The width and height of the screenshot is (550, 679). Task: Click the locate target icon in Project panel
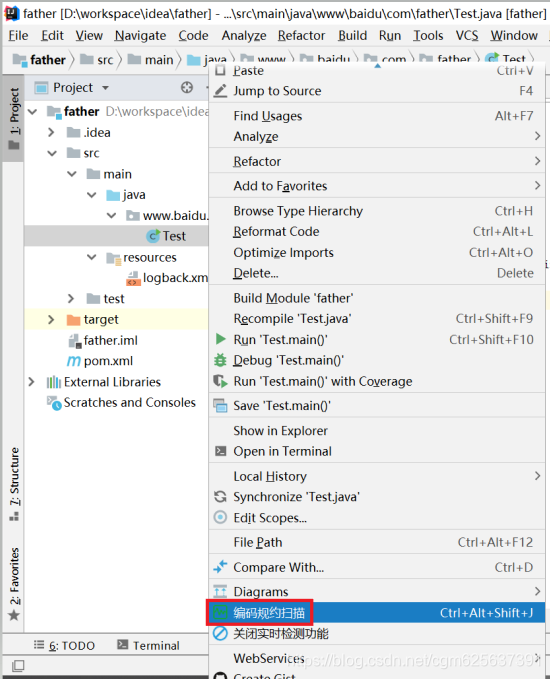[187, 87]
